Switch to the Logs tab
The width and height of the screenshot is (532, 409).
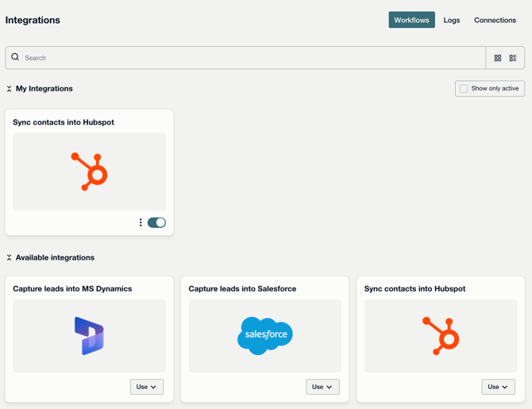pos(452,20)
